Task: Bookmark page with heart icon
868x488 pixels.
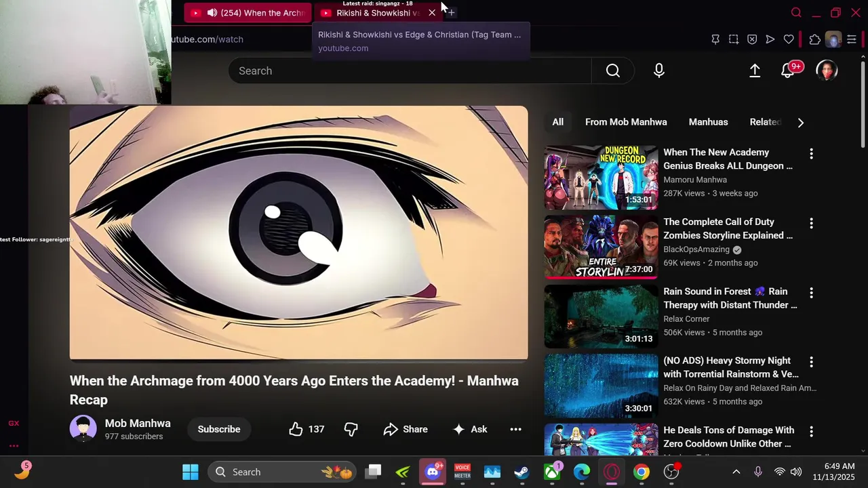Action: (x=789, y=39)
